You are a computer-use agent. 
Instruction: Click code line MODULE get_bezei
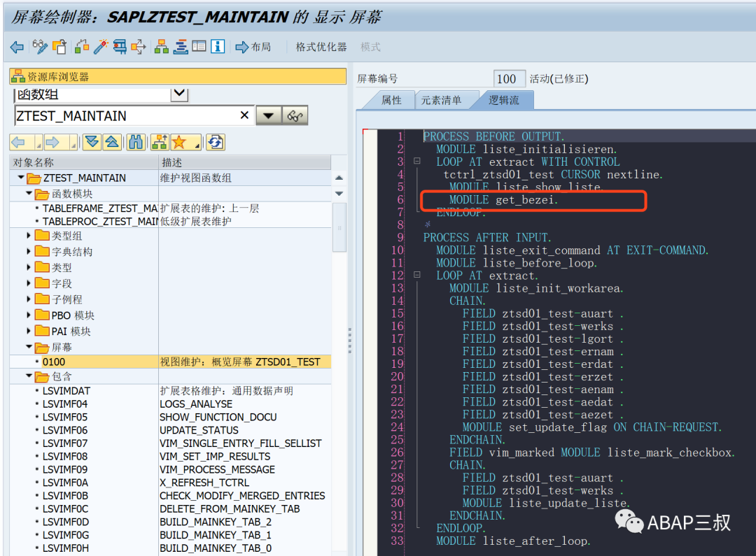(x=503, y=199)
